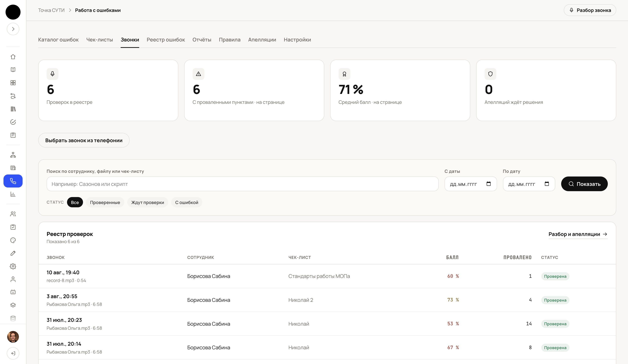
Task: Open the settings gear icon in the sidebar
Action: pyautogui.click(x=13, y=266)
